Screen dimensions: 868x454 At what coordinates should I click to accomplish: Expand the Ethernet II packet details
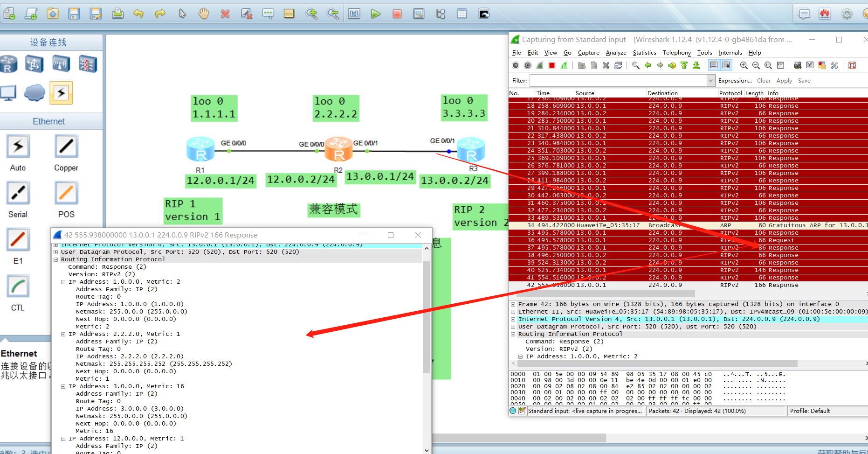pos(513,311)
